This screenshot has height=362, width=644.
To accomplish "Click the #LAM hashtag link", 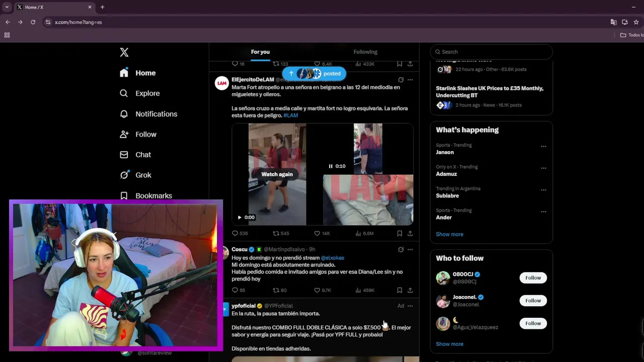I will (x=290, y=116).
